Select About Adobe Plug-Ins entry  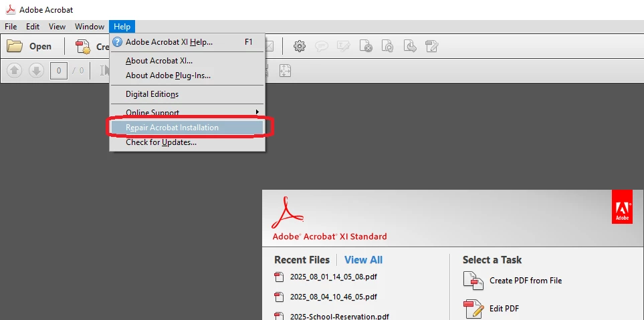187,75
